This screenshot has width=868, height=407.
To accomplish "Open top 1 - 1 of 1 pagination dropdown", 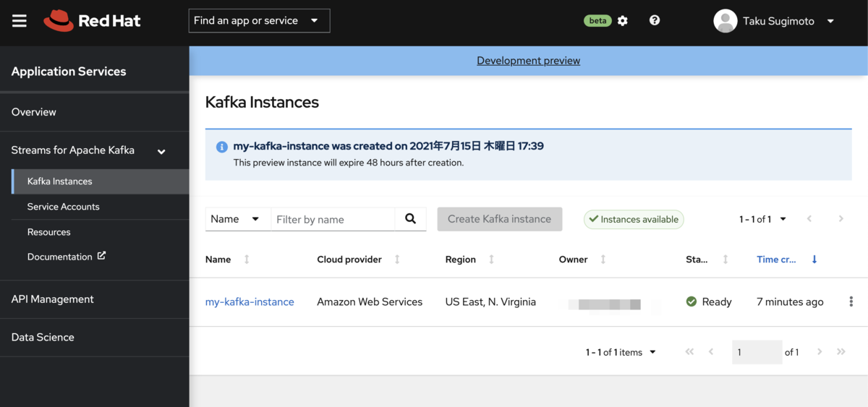I will (x=762, y=219).
